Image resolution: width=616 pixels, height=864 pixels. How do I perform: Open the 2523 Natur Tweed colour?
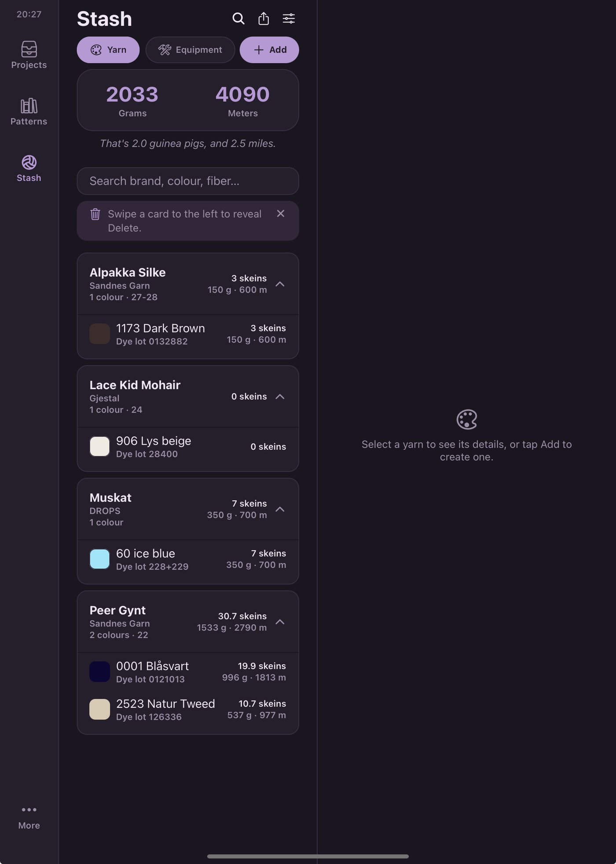point(188,710)
